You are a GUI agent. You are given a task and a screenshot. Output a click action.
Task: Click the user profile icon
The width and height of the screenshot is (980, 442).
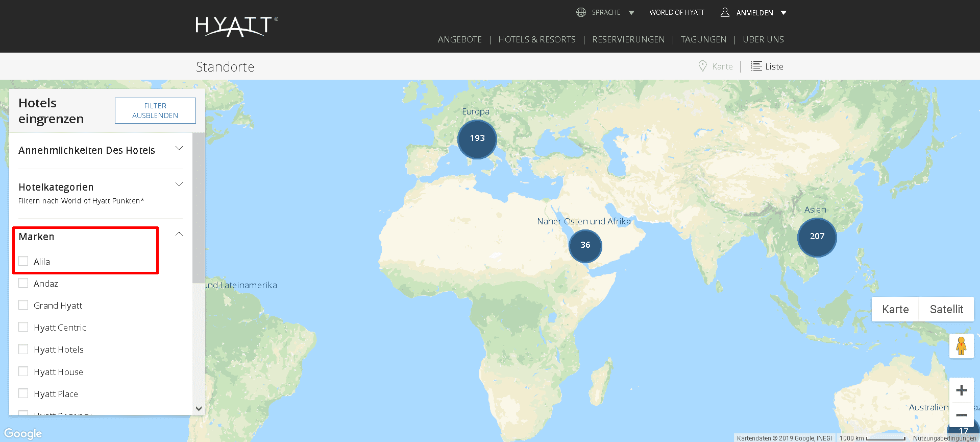(724, 12)
